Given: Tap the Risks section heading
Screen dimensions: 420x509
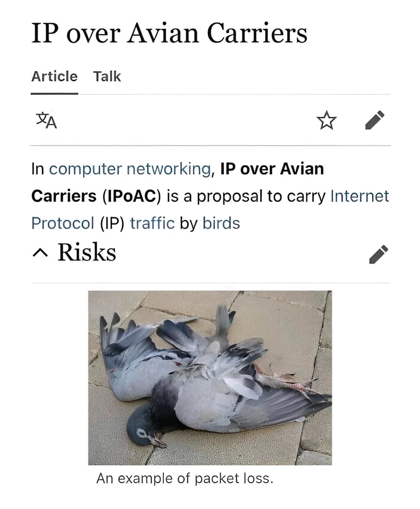Looking at the screenshot, I should coord(87,252).
